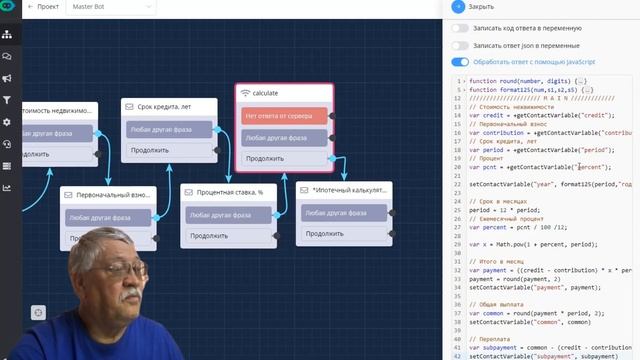The height and width of the screenshot is (360, 640).
Task: Open the funnel filter sidebar icon
Action: point(7,100)
